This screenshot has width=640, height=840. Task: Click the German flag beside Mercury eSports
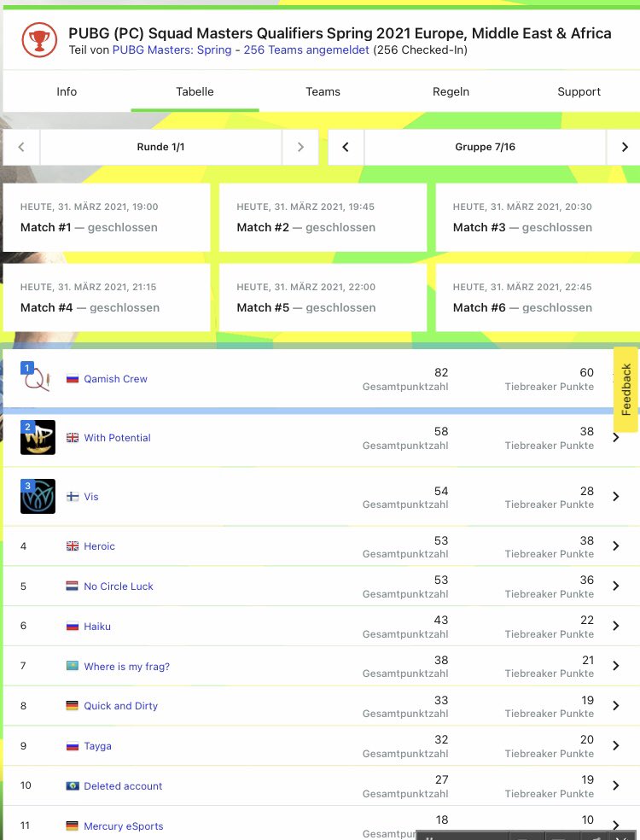(73, 826)
